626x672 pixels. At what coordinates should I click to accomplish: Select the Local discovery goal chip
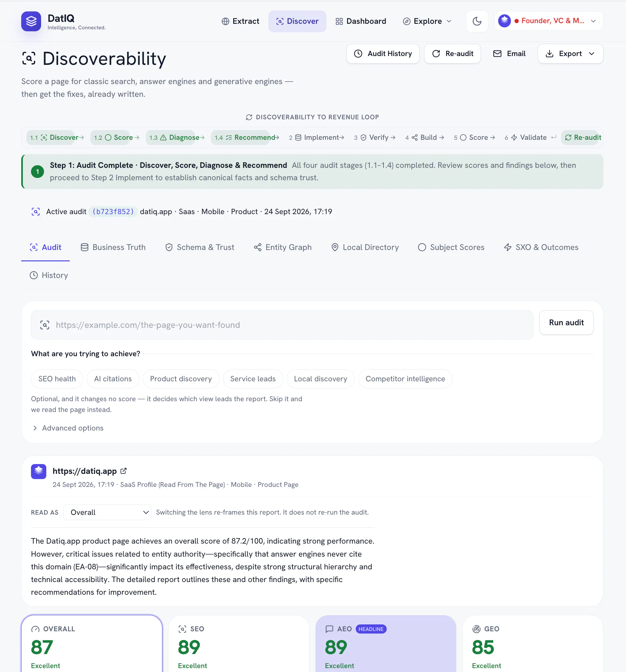[320, 379]
